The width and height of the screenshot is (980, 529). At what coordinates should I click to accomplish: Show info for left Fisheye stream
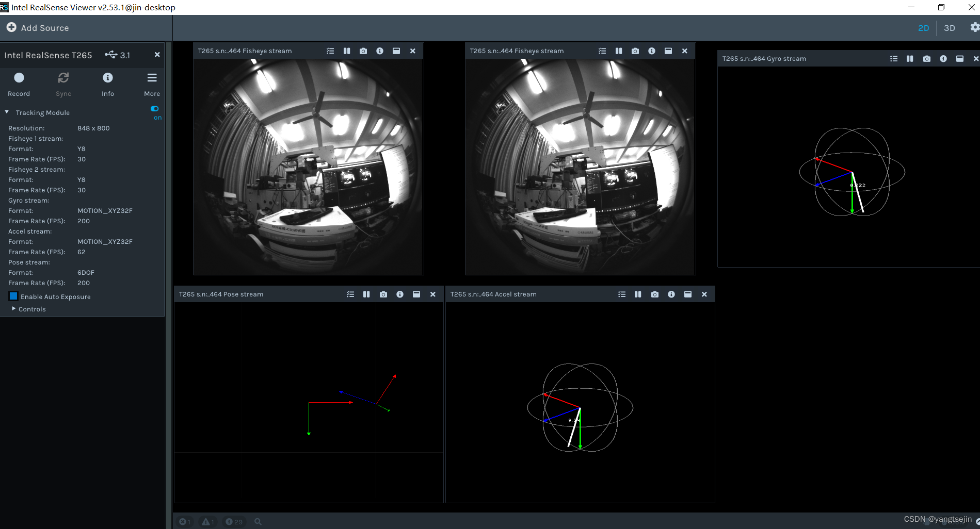pyautogui.click(x=380, y=51)
